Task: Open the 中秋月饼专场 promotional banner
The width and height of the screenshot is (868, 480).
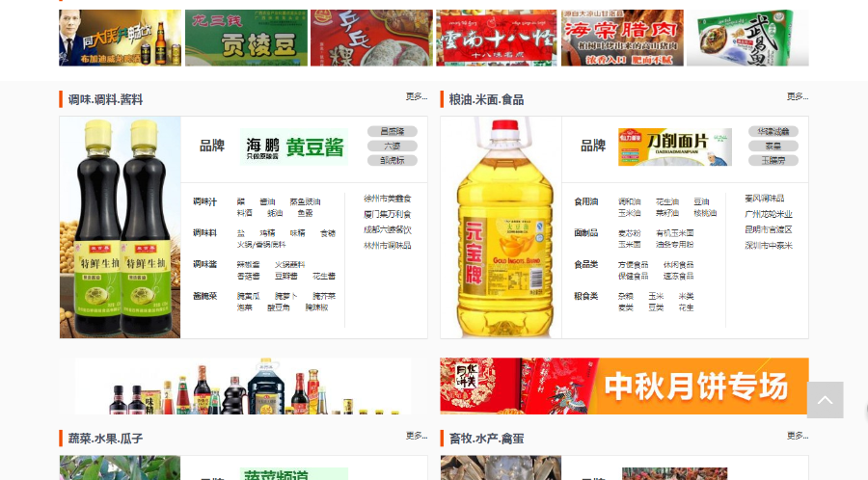Action: pos(624,386)
